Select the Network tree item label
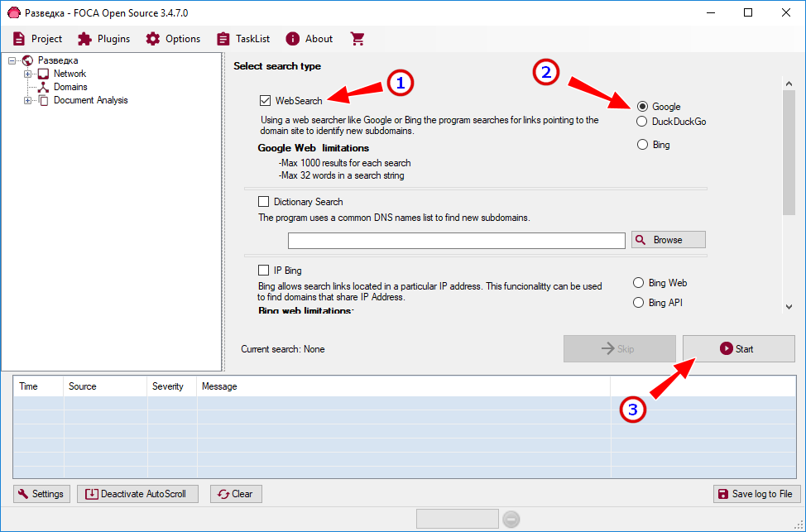The width and height of the screenshot is (806, 532). tap(70, 74)
